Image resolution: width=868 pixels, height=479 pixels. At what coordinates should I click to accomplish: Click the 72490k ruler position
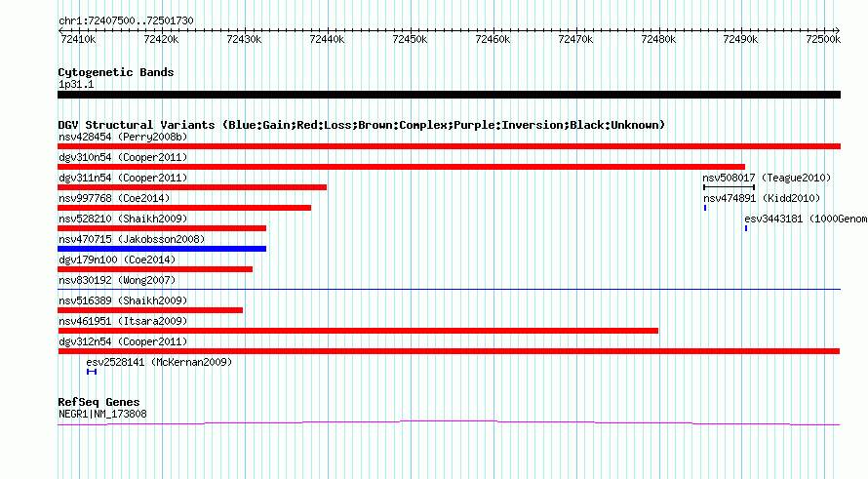pos(740,39)
